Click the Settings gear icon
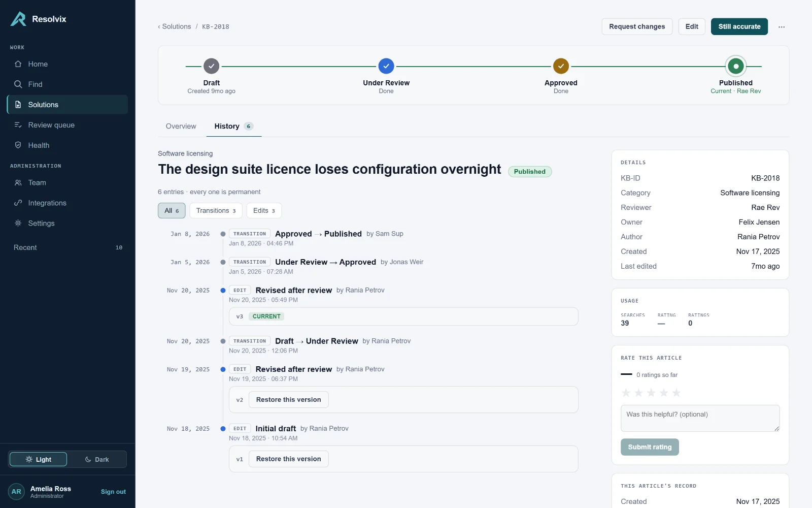This screenshot has width=812, height=508. (18, 224)
